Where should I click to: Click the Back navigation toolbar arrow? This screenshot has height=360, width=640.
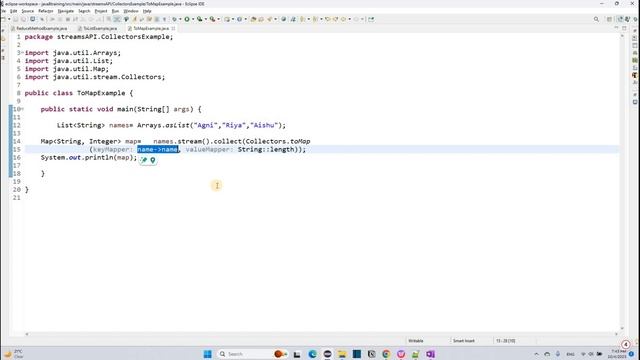point(344,19)
